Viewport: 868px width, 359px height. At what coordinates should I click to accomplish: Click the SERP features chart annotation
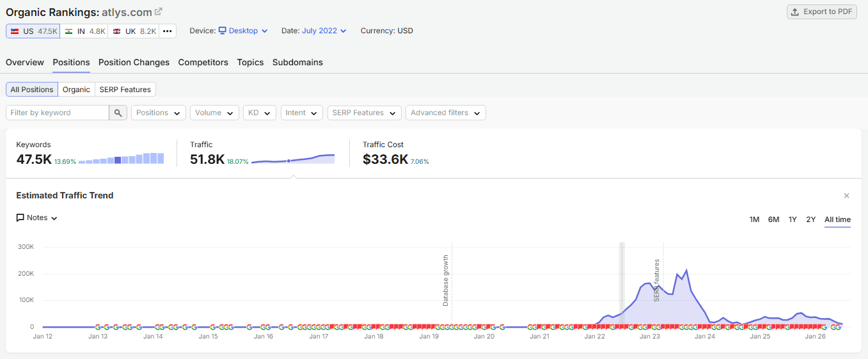tap(656, 280)
